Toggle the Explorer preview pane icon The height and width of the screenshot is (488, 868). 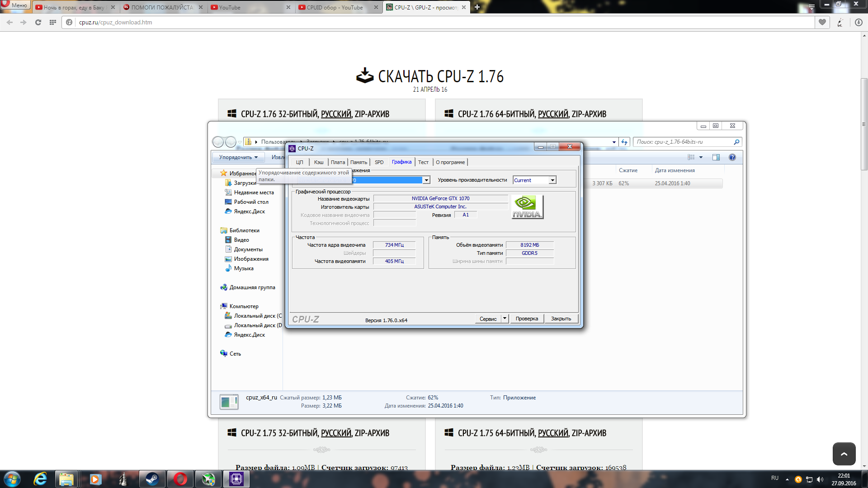click(x=716, y=157)
